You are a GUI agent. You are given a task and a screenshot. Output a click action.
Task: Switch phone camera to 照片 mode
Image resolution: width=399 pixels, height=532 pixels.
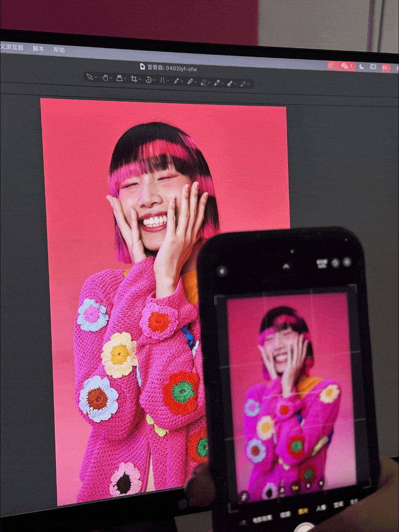pyautogui.click(x=303, y=511)
